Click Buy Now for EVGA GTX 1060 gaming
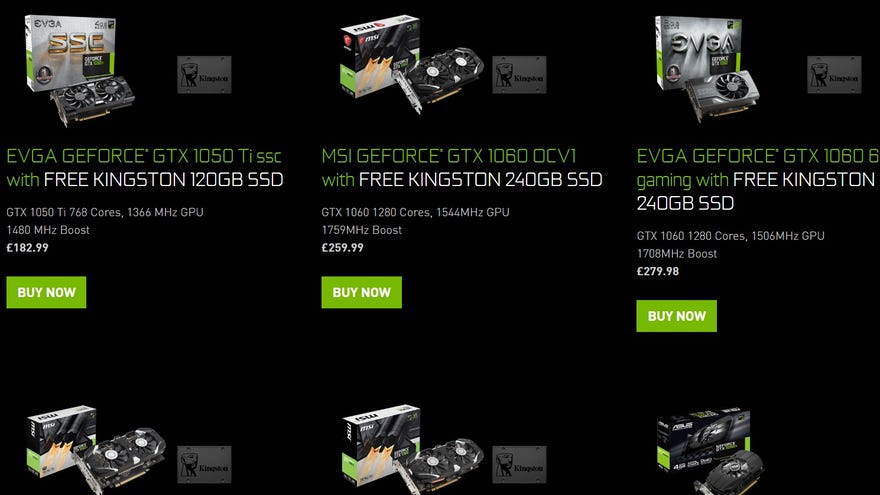 pyautogui.click(x=676, y=316)
